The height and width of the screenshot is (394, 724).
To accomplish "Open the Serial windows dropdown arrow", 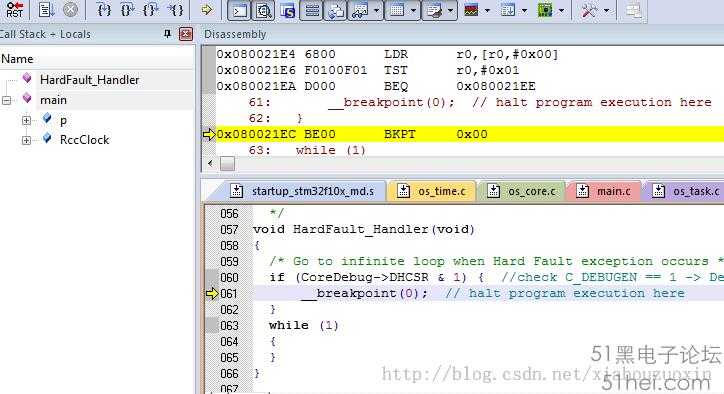I will click(451, 10).
